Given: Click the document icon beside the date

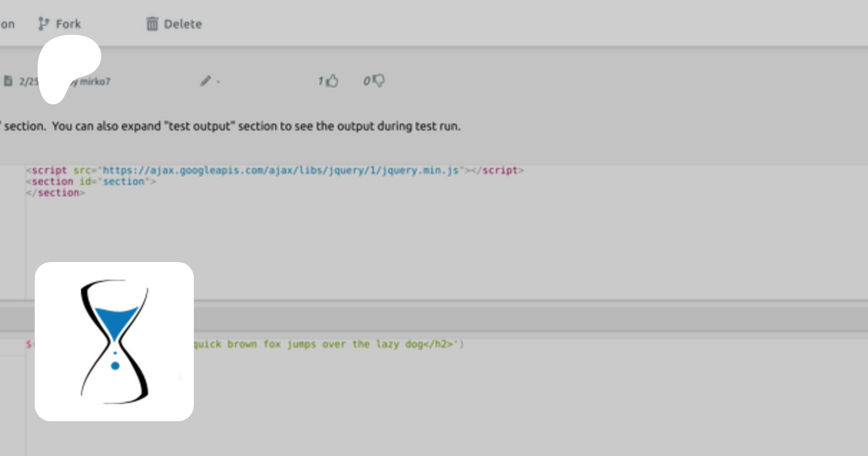Looking at the screenshot, I should pyautogui.click(x=8, y=81).
